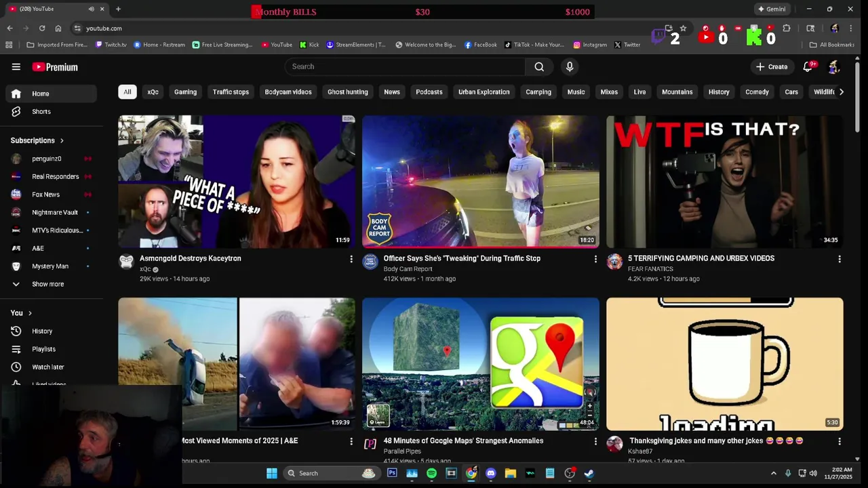Select the Urban Exploration filter chip
Viewport: 868px width, 488px height.
[484, 92]
